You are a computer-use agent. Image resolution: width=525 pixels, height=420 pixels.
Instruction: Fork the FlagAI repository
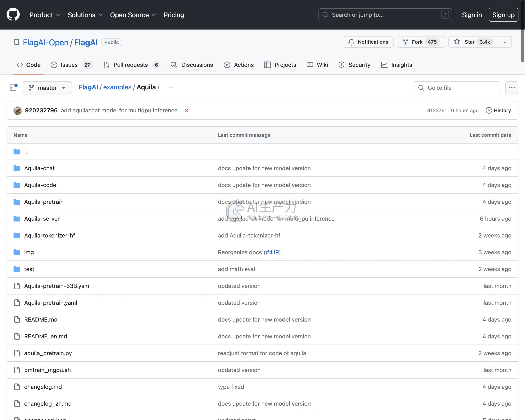(421, 42)
